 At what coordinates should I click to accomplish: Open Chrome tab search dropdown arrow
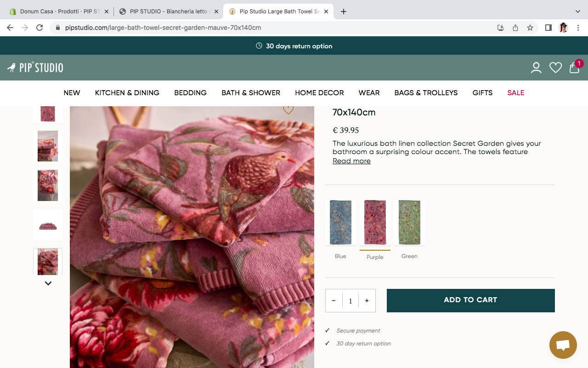pyautogui.click(x=578, y=11)
